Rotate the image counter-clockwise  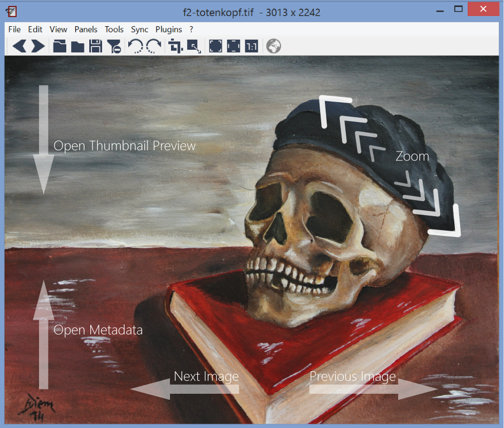coord(135,46)
